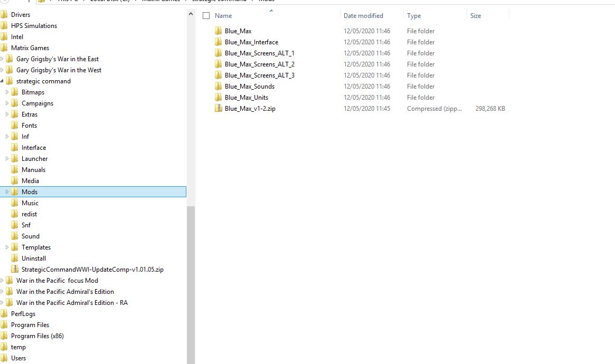Expand the Mods tree node
This screenshot has height=364, width=615.
click(7, 192)
